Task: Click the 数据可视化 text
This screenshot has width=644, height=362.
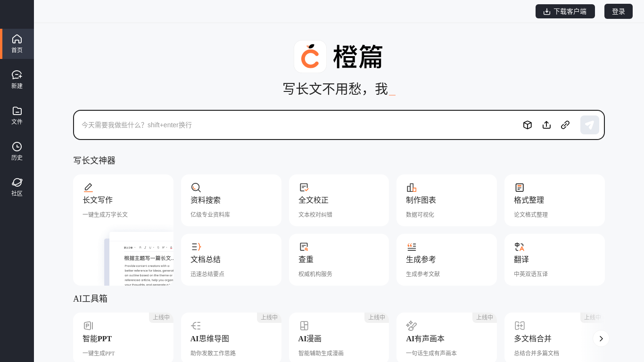Action: (420, 215)
